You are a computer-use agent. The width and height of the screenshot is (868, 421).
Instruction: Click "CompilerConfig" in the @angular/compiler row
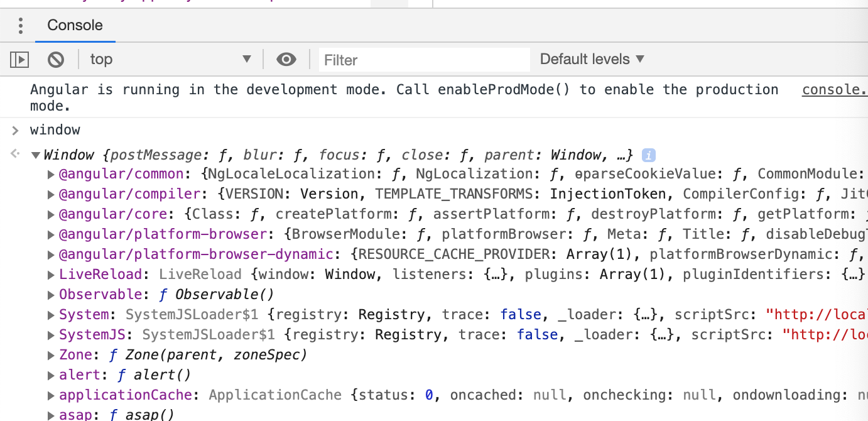point(741,194)
